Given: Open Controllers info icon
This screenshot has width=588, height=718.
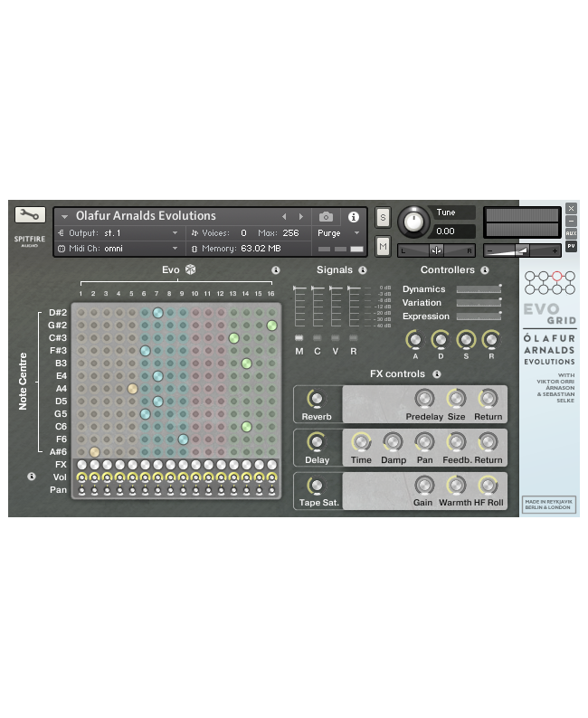Looking at the screenshot, I should click(485, 270).
